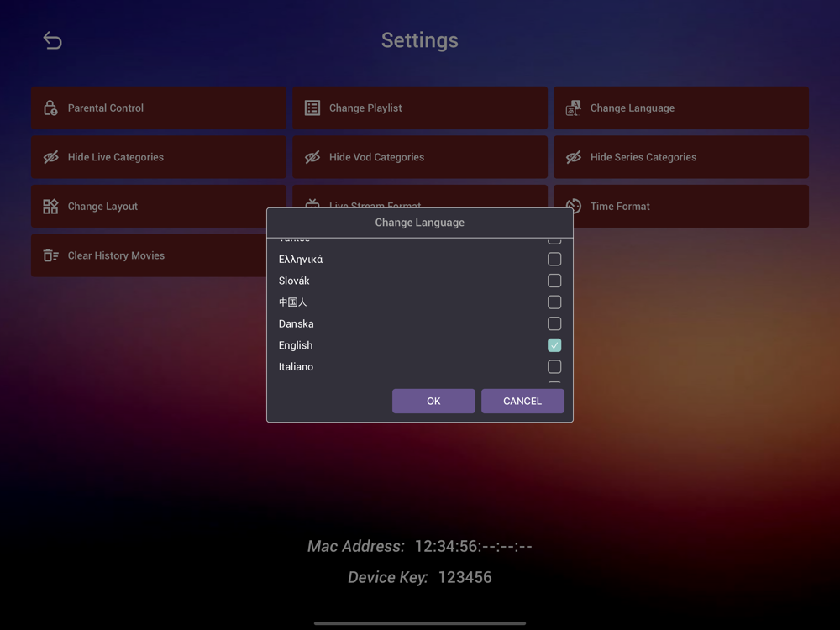Click the Mac Address value text
840x630 pixels.
coord(474,547)
